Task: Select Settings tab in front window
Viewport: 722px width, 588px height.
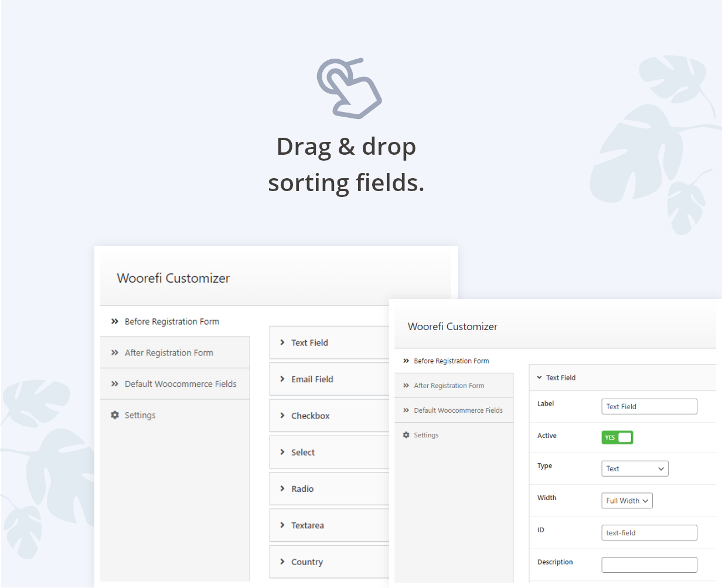Action: [454, 435]
